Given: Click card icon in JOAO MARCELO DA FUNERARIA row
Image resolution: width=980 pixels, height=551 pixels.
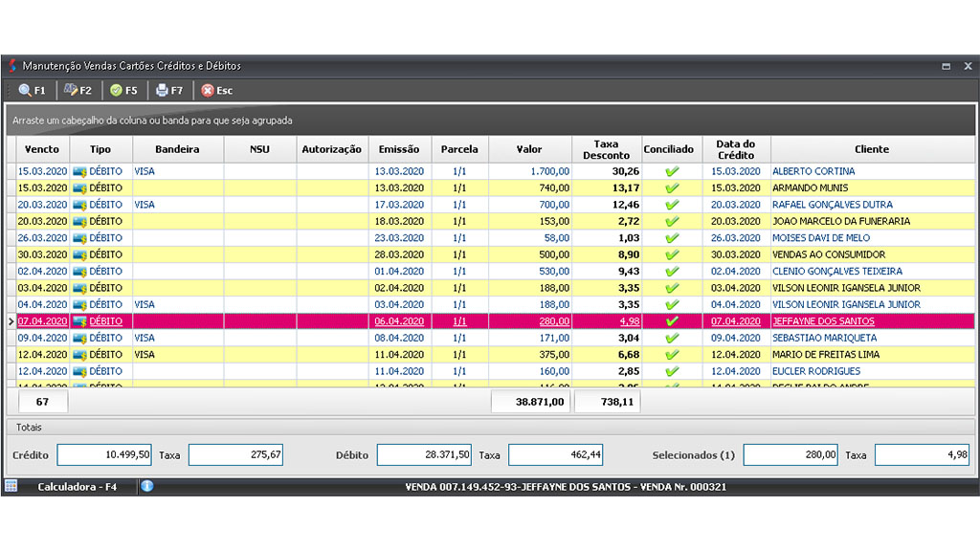Looking at the screenshot, I should tap(79, 222).
